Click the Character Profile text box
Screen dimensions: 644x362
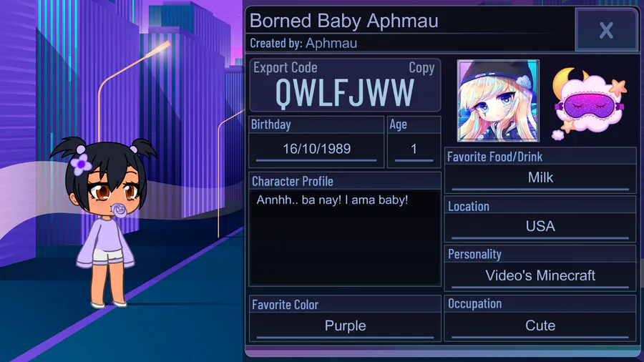coord(345,238)
